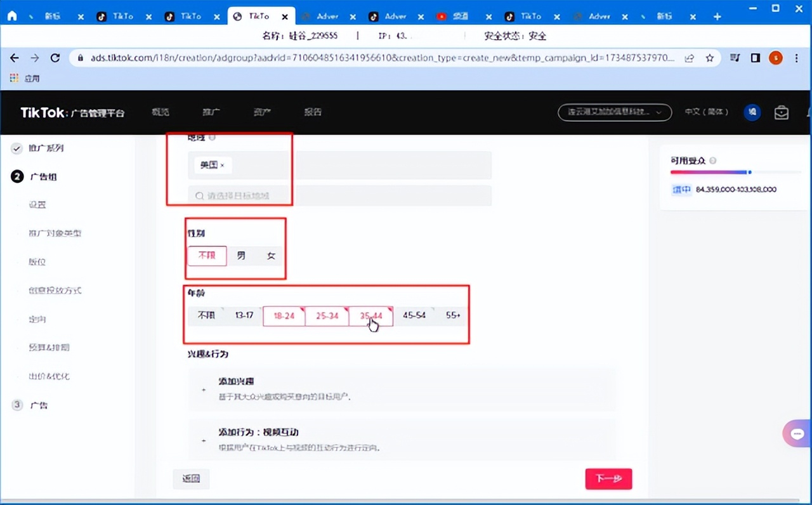Screen dimensions: 812x505
Task: Select 男 gender option
Action: [x=241, y=256]
